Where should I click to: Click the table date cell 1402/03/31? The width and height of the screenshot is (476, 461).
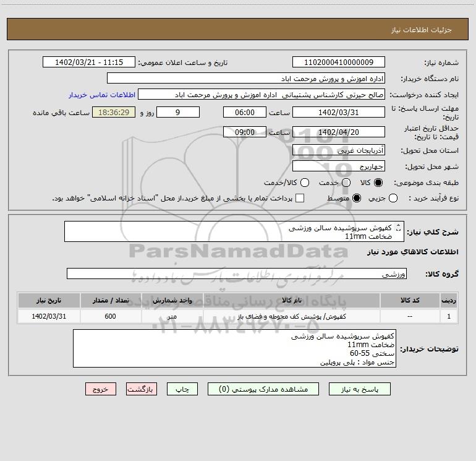pyautogui.click(x=49, y=316)
